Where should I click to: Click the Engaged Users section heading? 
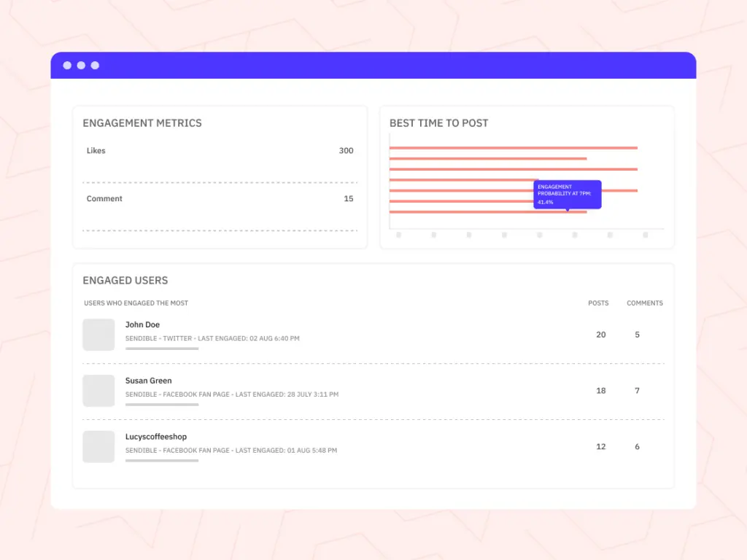click(x=125, y=281)
